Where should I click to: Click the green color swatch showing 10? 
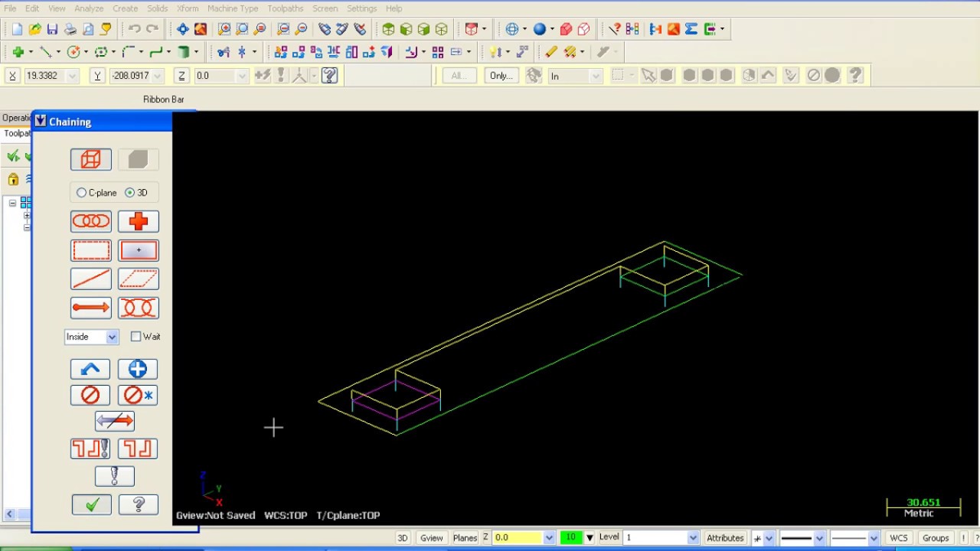coord(570,538)
